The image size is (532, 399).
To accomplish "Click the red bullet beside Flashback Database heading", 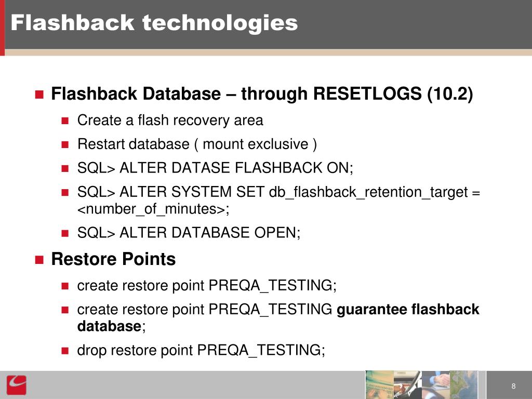I will [39, 95].
